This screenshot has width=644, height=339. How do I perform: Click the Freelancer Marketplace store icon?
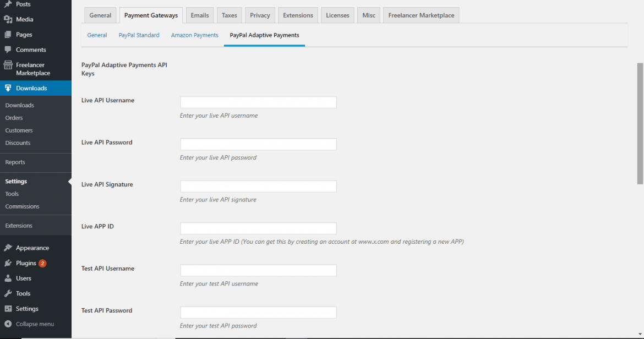pos(8,65)
